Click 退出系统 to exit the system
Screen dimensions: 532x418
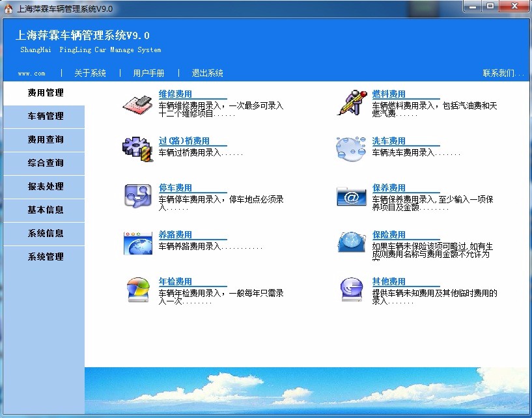tap(207, 73)
